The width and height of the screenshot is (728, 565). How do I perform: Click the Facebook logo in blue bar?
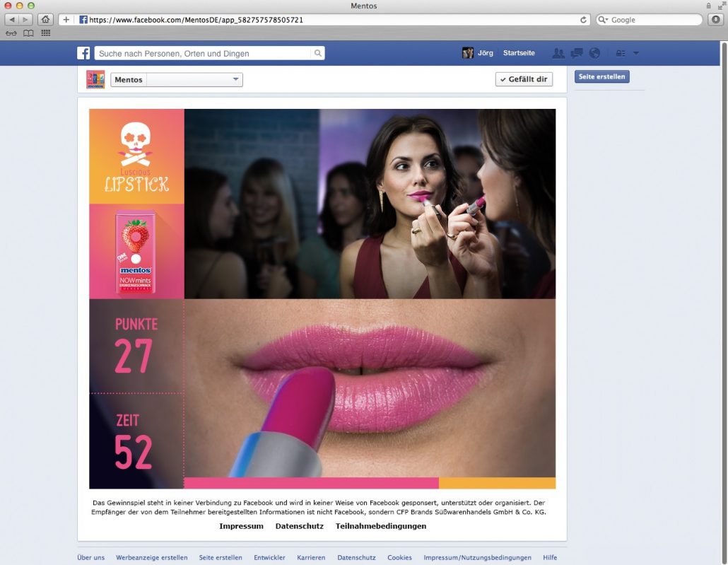(83, 53)
